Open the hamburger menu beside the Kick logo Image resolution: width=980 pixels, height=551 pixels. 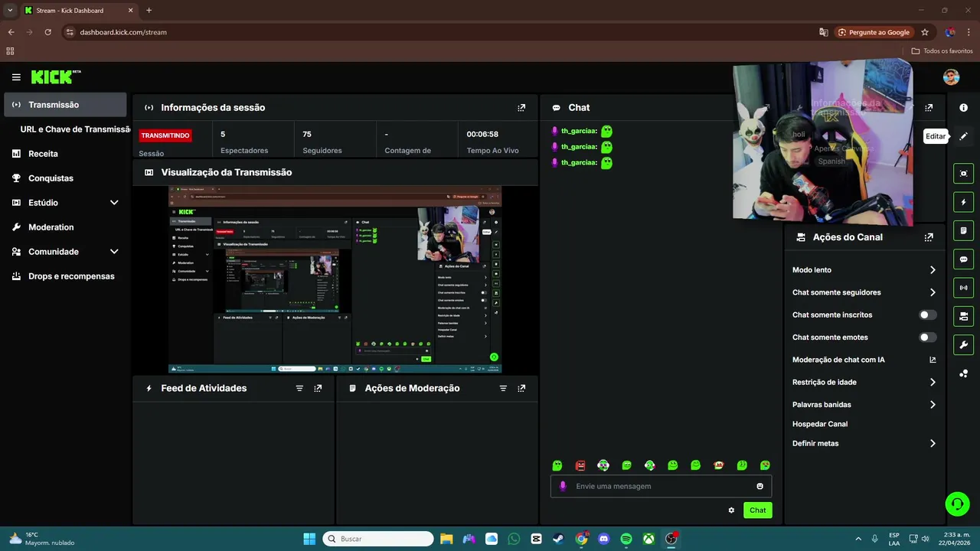point(16,77)
